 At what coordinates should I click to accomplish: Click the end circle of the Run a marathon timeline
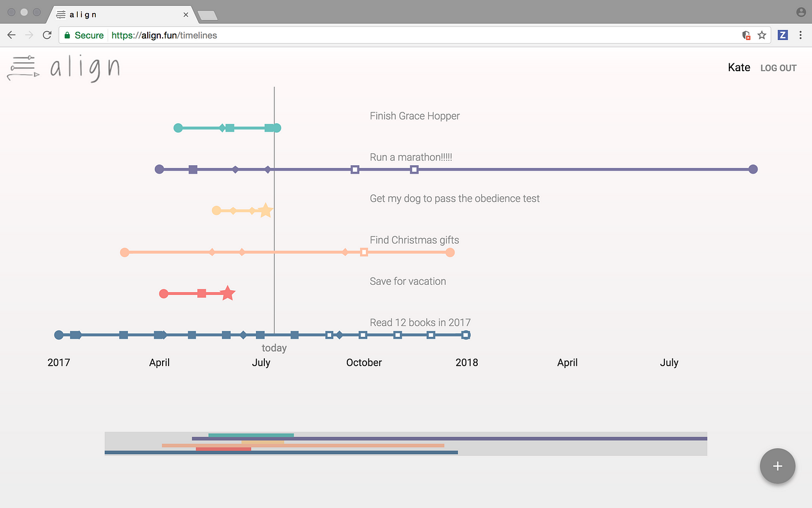(753, 169)
